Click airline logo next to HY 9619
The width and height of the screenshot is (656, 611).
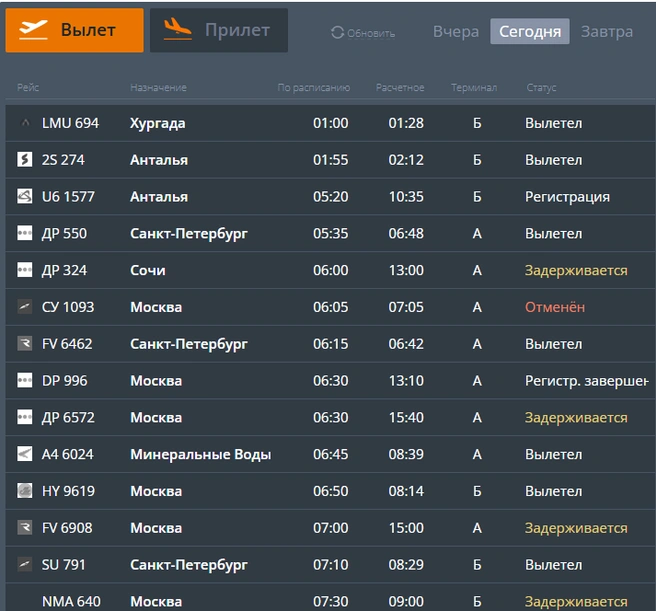pyautogui.click(x=25, y=491)
